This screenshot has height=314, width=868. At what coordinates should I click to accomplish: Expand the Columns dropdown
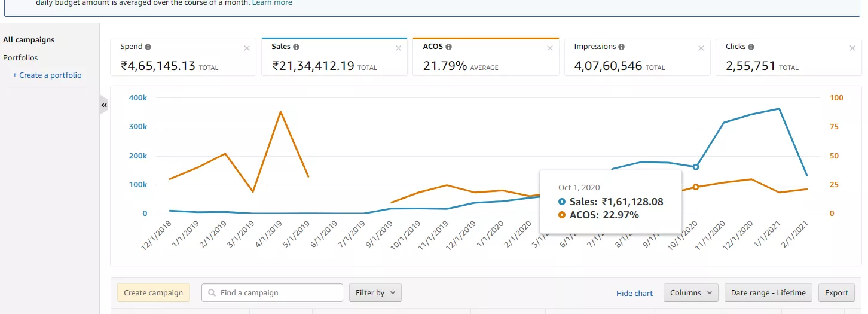pyautogui.click(x=690, y=293)
